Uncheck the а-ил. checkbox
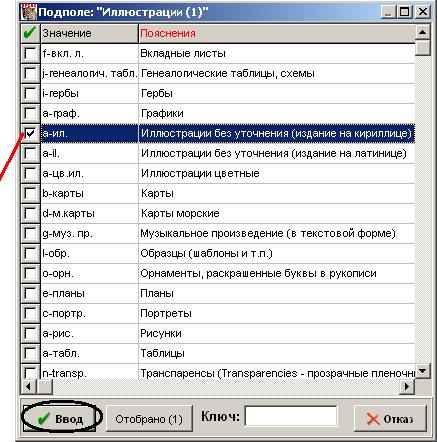The image size is (437, 442). pyautogui.click(x=30, y=133)
